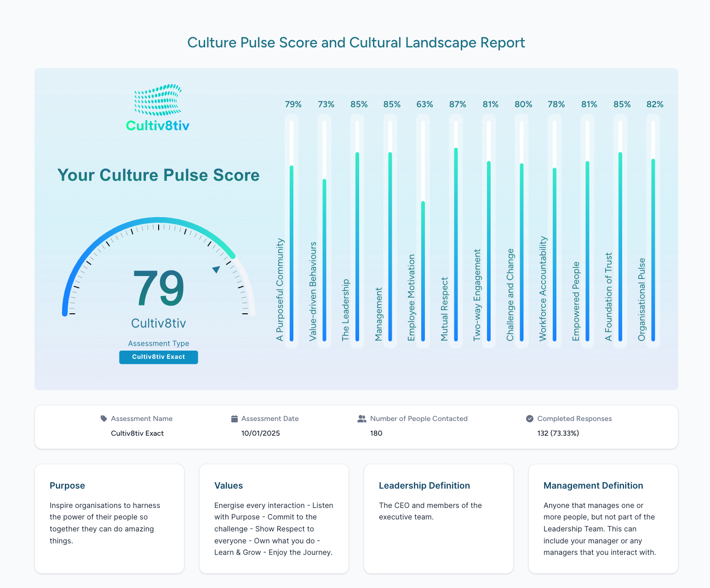Click the Assessment Name tag icon
The image size is (710, 588).
pos(103,418)
